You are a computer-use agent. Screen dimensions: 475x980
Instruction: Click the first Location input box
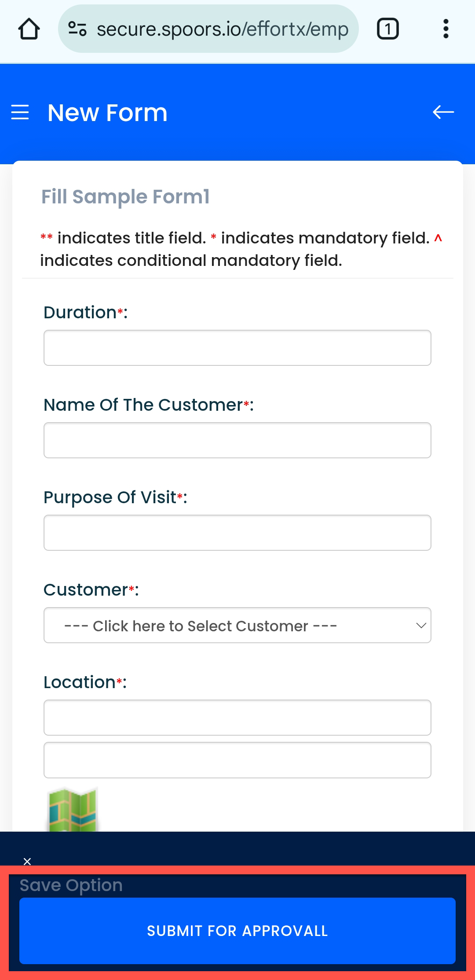point(237,718)
